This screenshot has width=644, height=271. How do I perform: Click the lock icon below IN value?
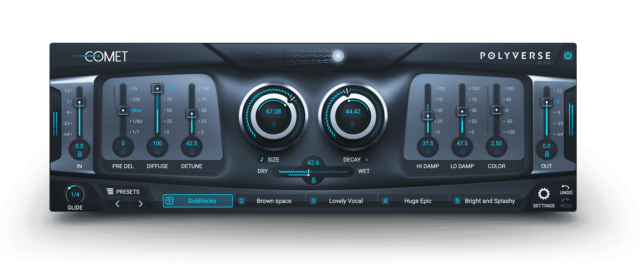(79, 154)
